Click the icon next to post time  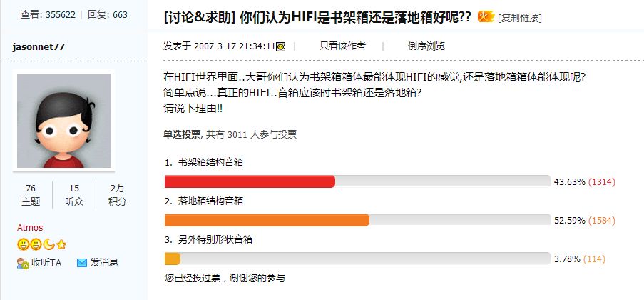click(x=281, y=46)
